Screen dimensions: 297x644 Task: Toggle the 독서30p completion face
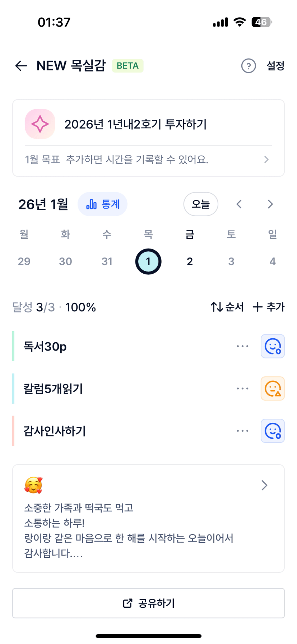[x=273, y=346]
